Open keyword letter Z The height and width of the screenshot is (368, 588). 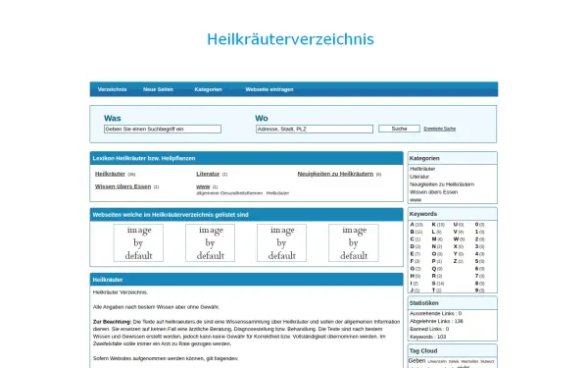(x=456, y=261)
